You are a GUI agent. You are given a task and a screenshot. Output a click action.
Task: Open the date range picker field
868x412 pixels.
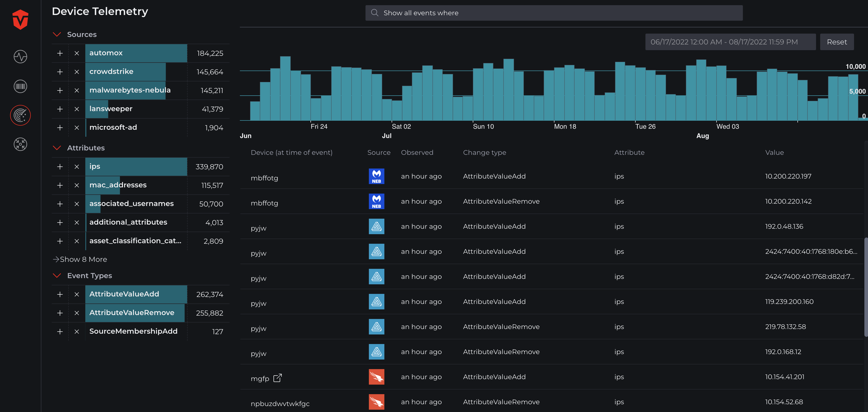click(730, 42)
